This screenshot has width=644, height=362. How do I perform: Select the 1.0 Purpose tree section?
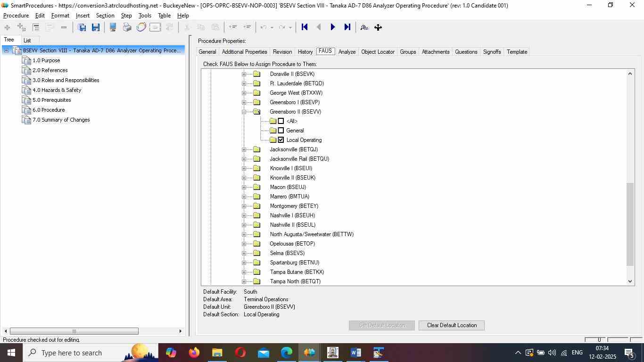pos(46,60)
